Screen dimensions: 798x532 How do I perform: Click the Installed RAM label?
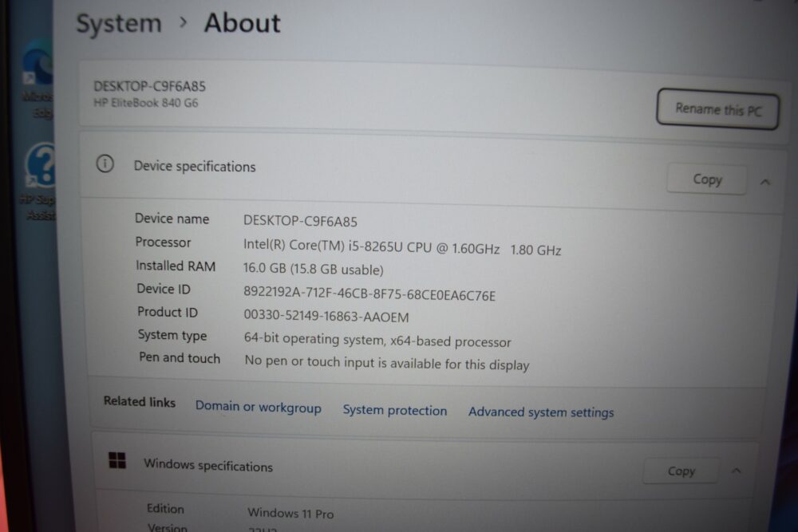[176, 266]
